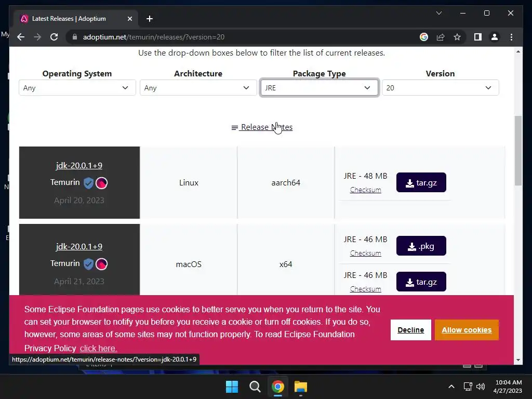
Task: Toggle the browser side panel
Action: pyautogui.click(x=478, y=37)
